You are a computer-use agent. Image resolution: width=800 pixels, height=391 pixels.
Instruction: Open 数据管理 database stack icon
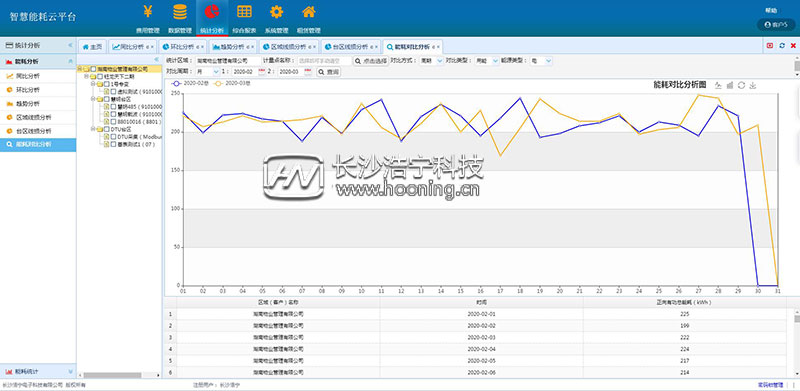[180, 12]
